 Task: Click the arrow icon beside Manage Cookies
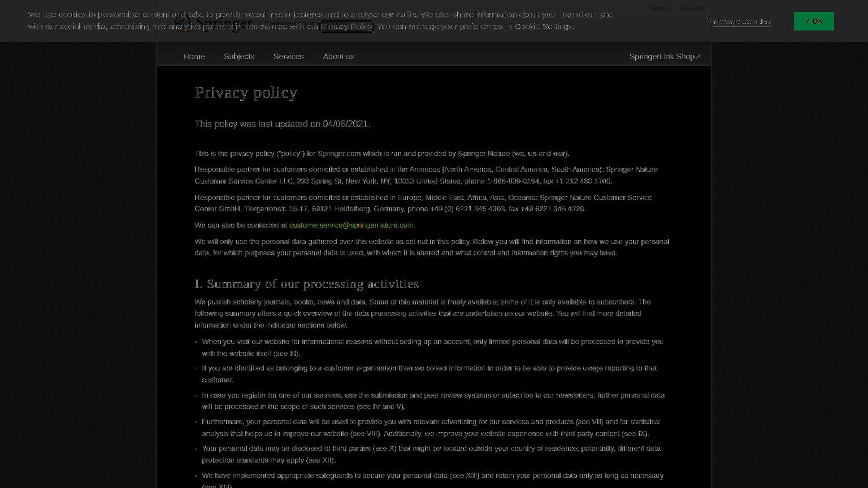click(x=708, y=21)
